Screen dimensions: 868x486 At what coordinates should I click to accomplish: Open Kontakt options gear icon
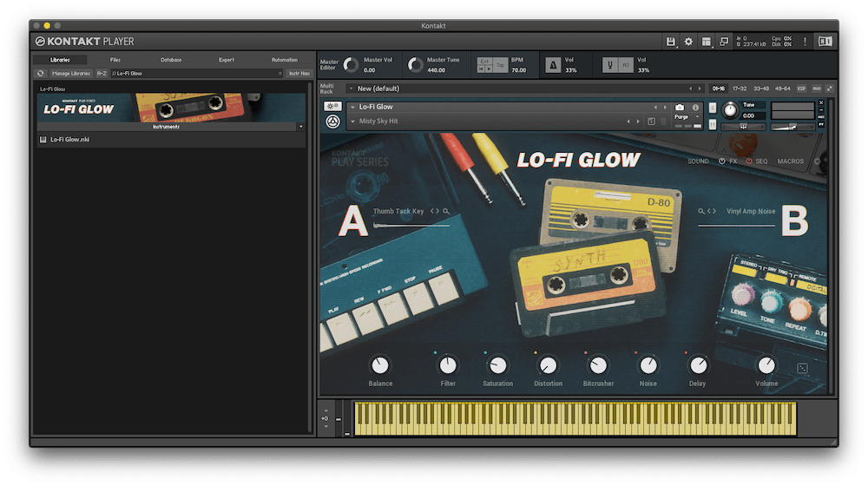(688, 42)
